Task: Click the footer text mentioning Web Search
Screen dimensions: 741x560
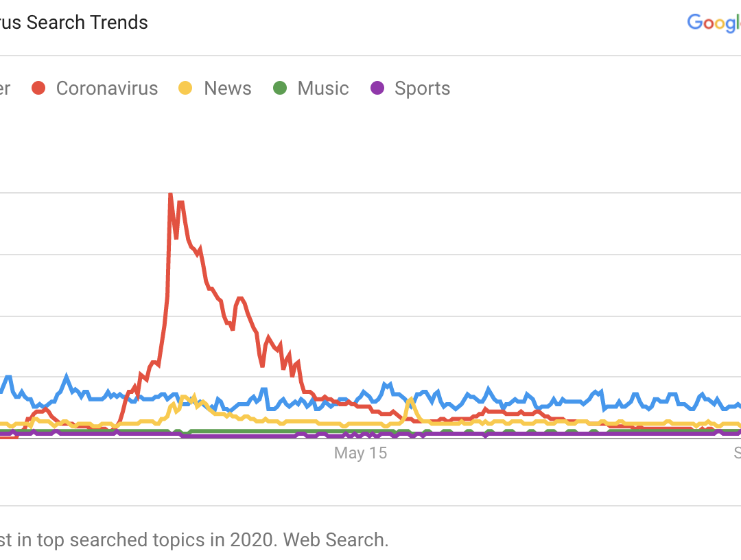Action: pyautogui.click(x=194, y=540)
